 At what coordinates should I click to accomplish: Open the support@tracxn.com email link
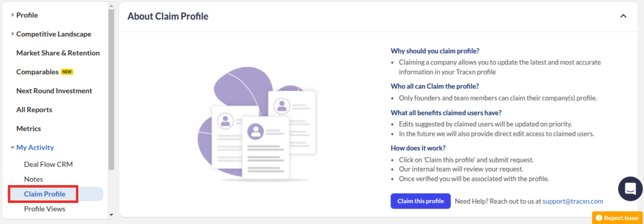(572, 201)
